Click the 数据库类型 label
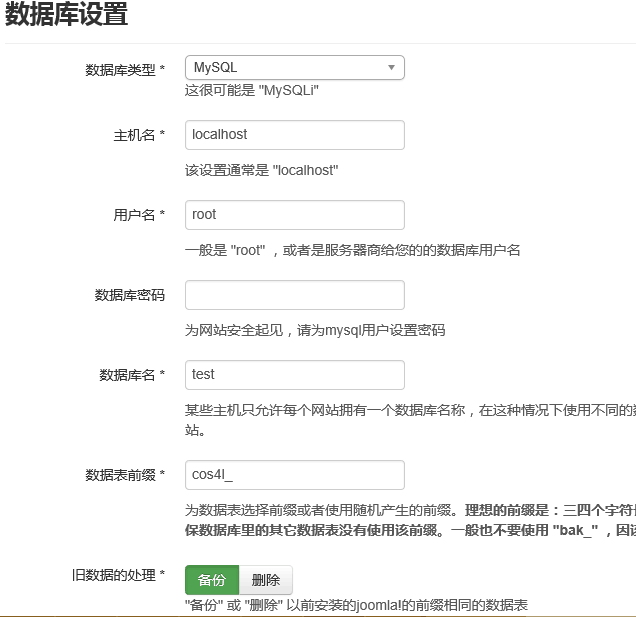Image resolution: width=636 pixels, height=617 pixels. [125, 70]
